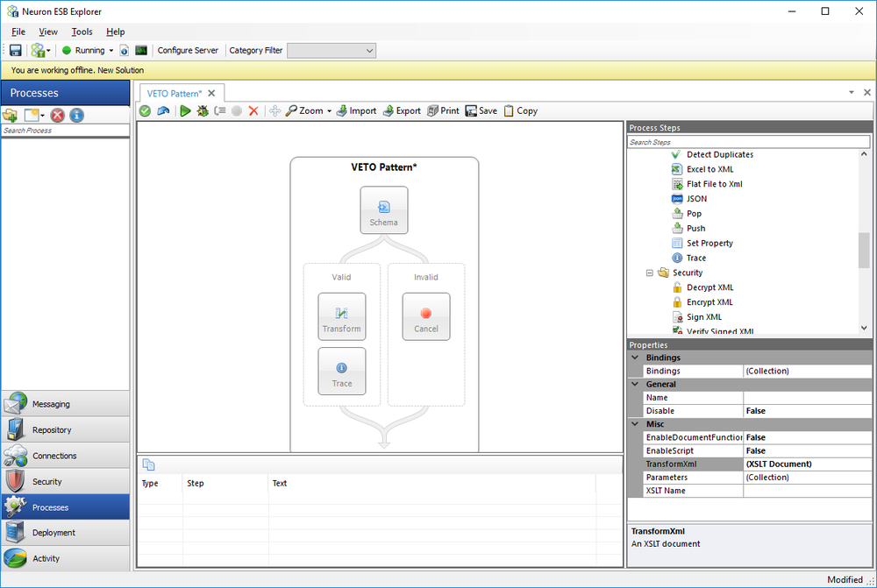This screenshot has height=588, width=877.
Task: Open the Activity navigation section
Action: point(66,558)
